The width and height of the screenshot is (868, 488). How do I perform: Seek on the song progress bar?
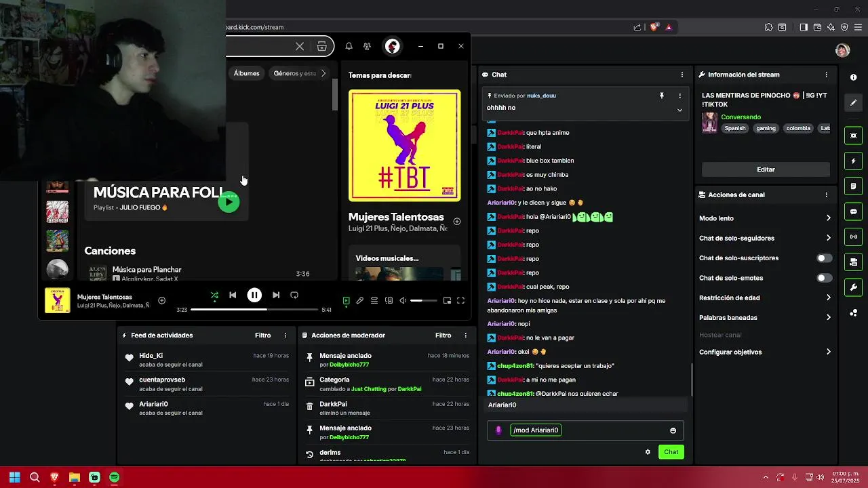[254, 310]
